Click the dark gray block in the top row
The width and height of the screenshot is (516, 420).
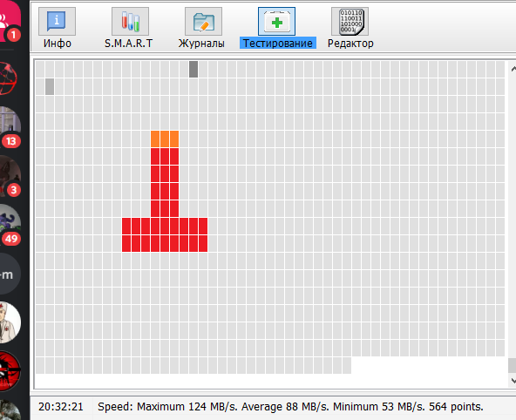[x=193, y=69]
